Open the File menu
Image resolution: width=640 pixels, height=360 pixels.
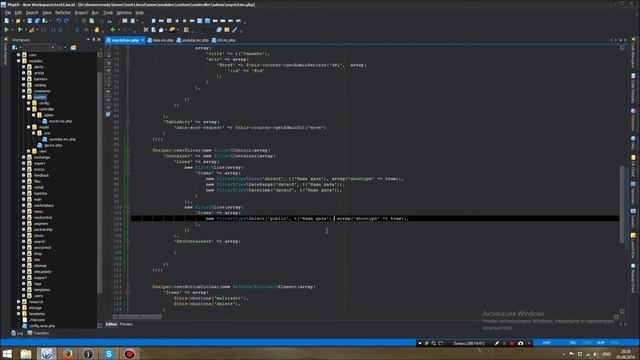pos(8,13)
